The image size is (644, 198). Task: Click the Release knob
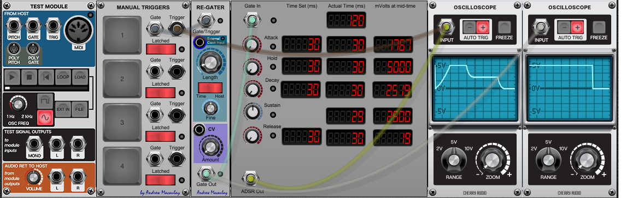click(x=251, y=135)
